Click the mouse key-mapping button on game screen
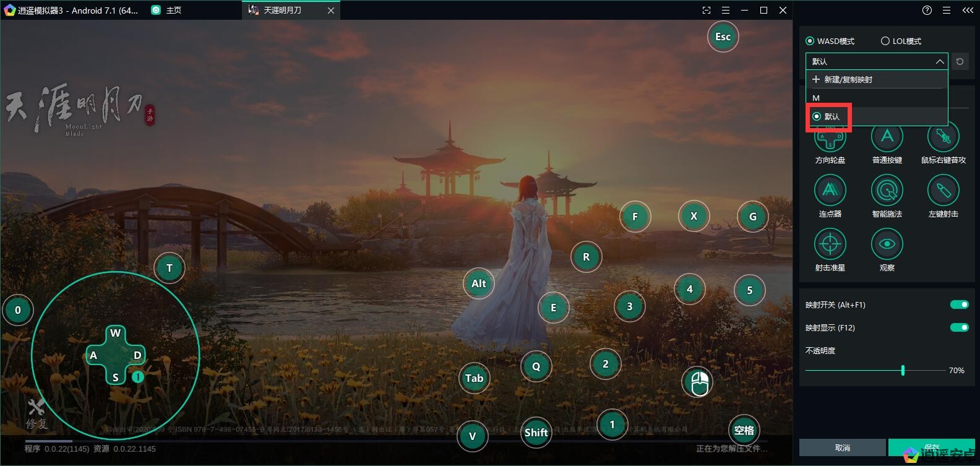 (x=697, y=382)
